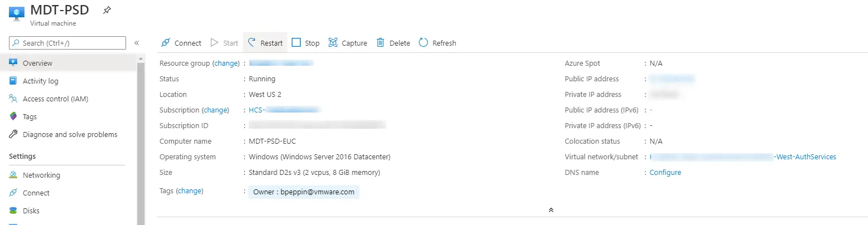Open Access control (IAM) page

coord(55,99)
